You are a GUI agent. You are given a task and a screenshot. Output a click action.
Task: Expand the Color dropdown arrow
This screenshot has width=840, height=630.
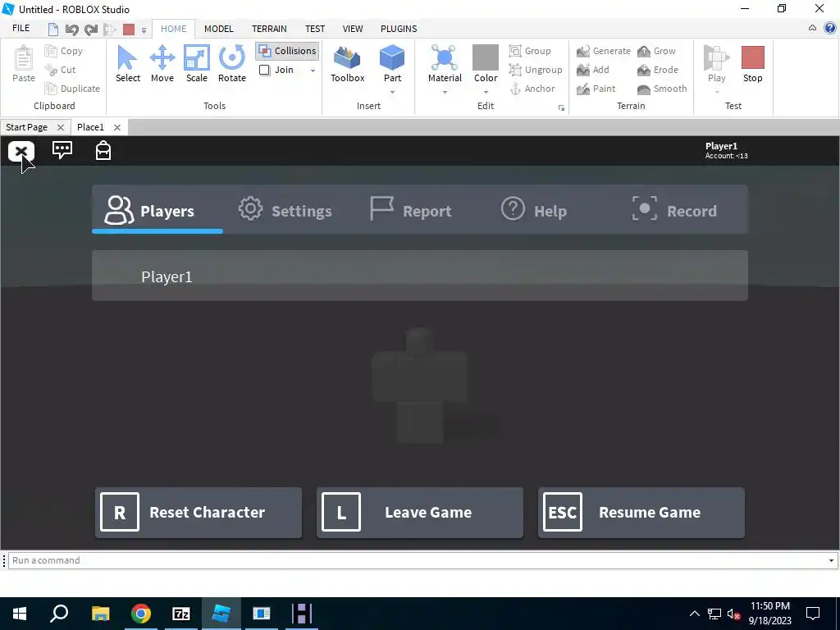pos(486,92)
